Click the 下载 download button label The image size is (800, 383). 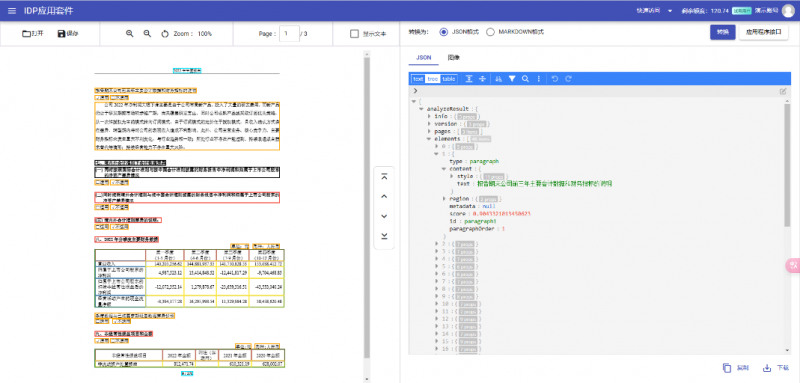tap(782, 368)
